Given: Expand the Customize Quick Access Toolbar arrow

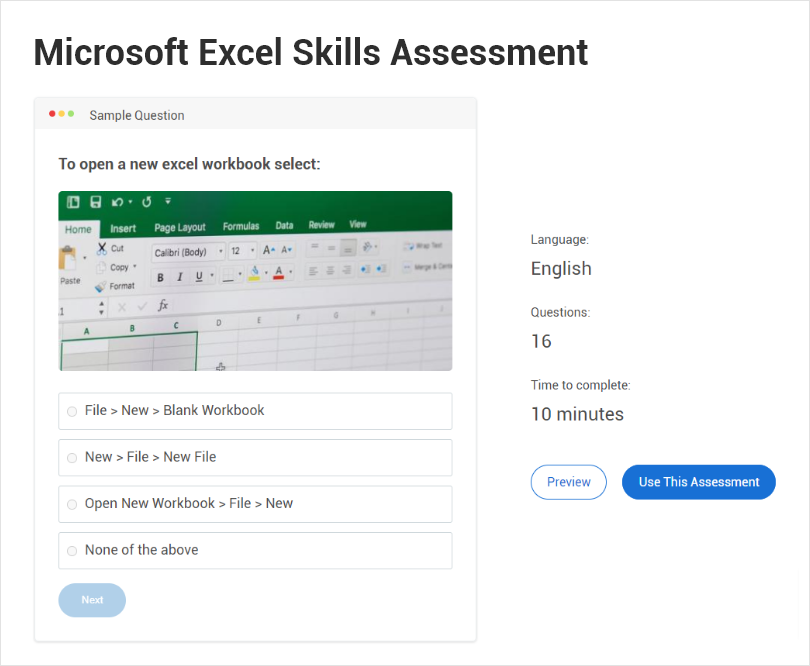Looking at the screenshot, I should [168, 201].
